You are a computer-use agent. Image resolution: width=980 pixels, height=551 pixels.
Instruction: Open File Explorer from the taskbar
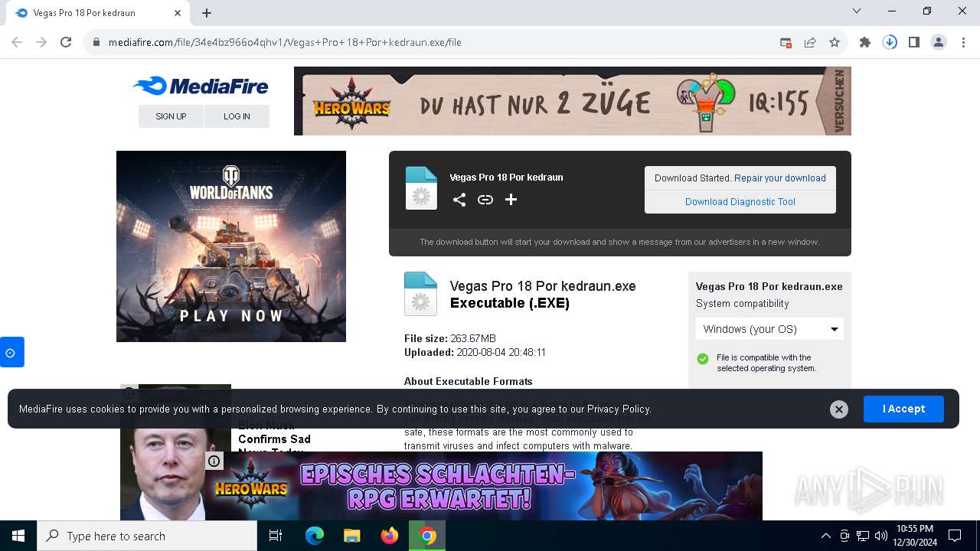[351, 536]
